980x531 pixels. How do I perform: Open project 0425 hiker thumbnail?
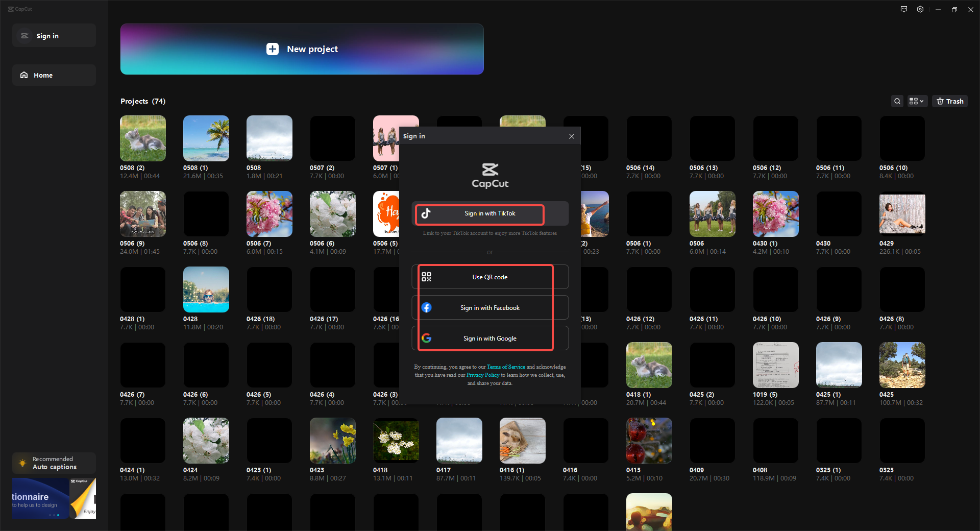[902, 365]
